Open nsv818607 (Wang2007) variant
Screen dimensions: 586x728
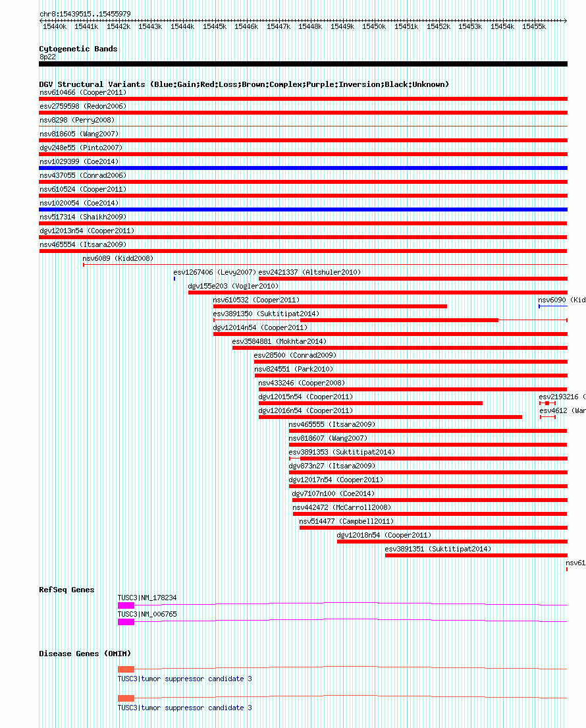pos(328,438)
